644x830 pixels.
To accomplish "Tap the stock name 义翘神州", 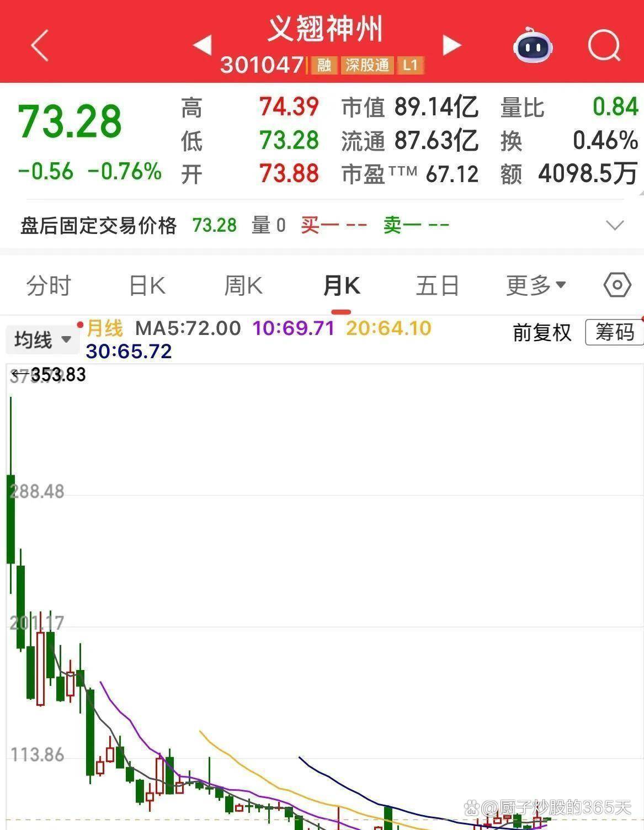I will point(325,30).
